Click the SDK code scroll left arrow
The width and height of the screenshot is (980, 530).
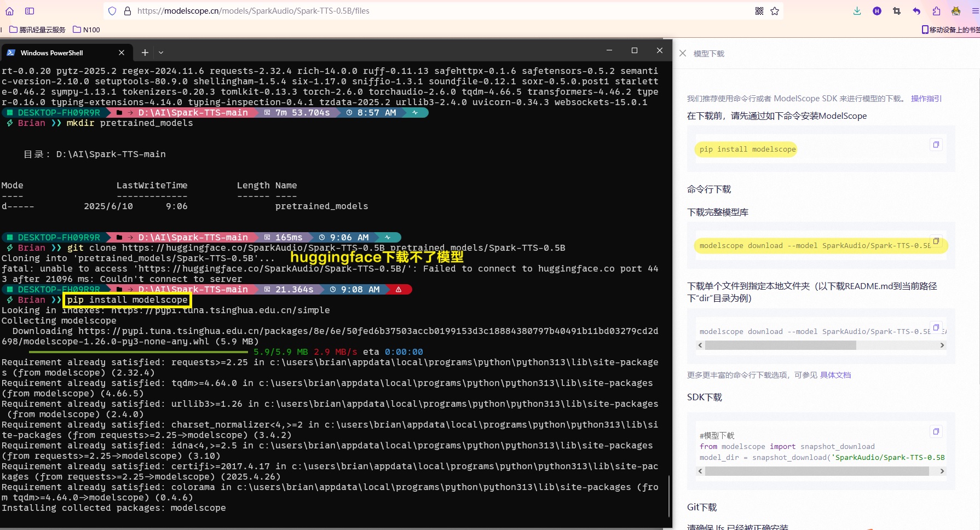(x=700, y=471)
